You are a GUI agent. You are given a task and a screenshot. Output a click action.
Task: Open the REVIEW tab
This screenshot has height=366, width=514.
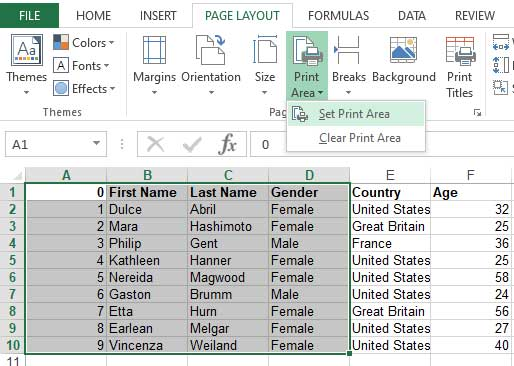475,15
